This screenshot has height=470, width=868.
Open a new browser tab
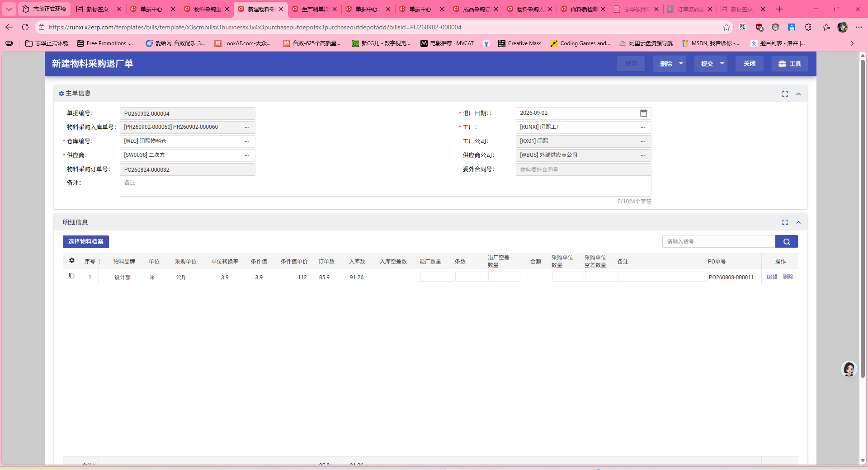coord(779,9)
